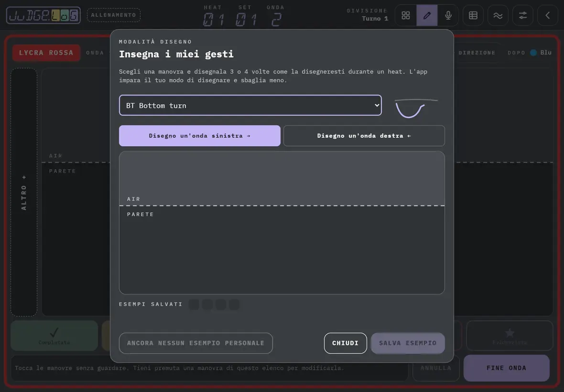
Task: Click the drawing canvas Parete area
Action: coord(282,250)
